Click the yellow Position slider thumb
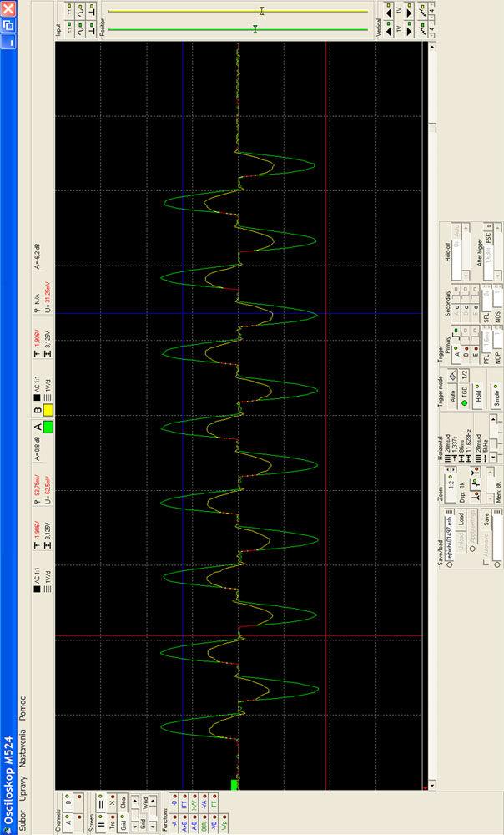504x835 pixels. point(261,10)
